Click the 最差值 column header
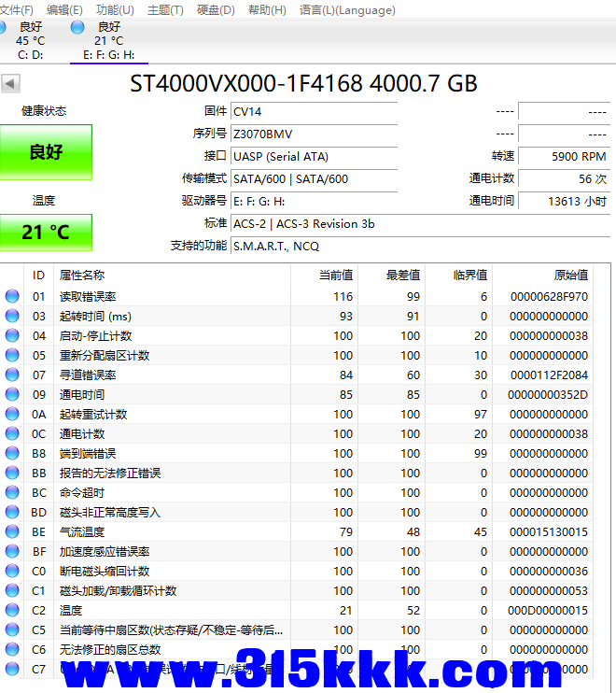The width and height of the screenshot is (616, 693). pyautogui.click(x=392, y=276)
